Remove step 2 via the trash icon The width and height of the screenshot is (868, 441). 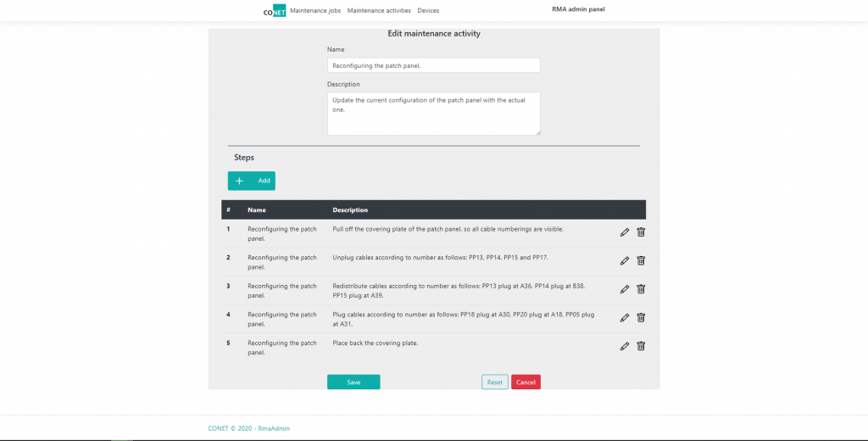click(x=641, y=260)
